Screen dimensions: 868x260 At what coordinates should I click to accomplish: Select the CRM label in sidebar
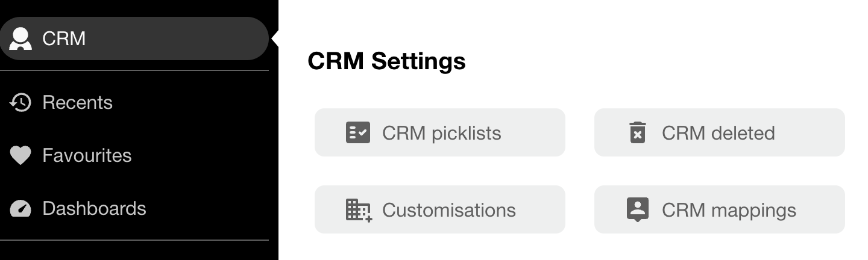[64, 39]
